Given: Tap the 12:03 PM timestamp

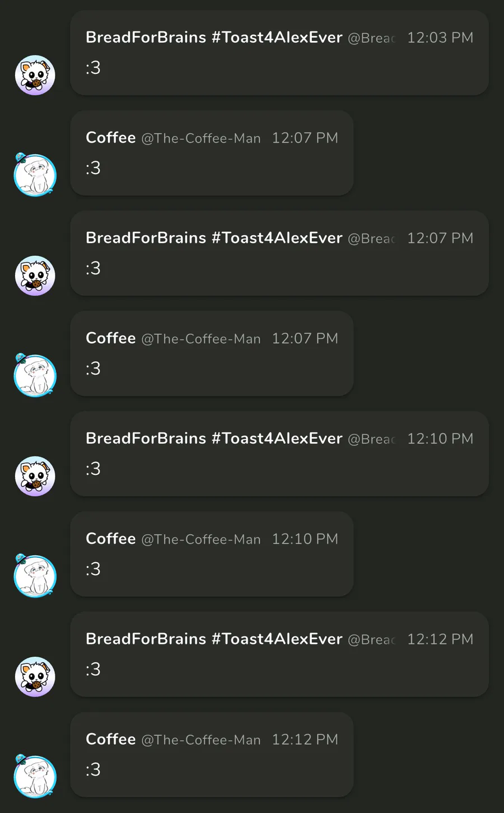Looking at the screenshot, I should point(440,38).
